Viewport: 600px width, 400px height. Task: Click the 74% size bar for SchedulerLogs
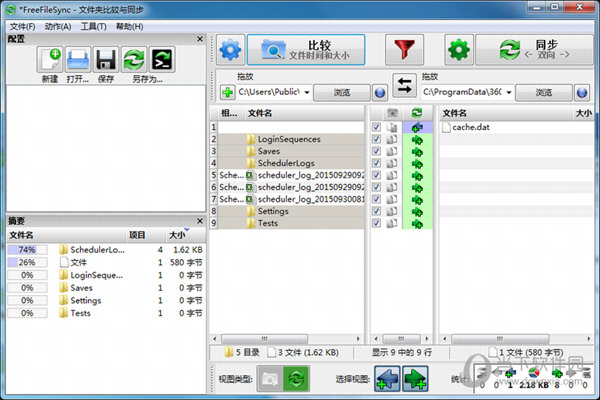pyautogui.click(x=27, y=250)
